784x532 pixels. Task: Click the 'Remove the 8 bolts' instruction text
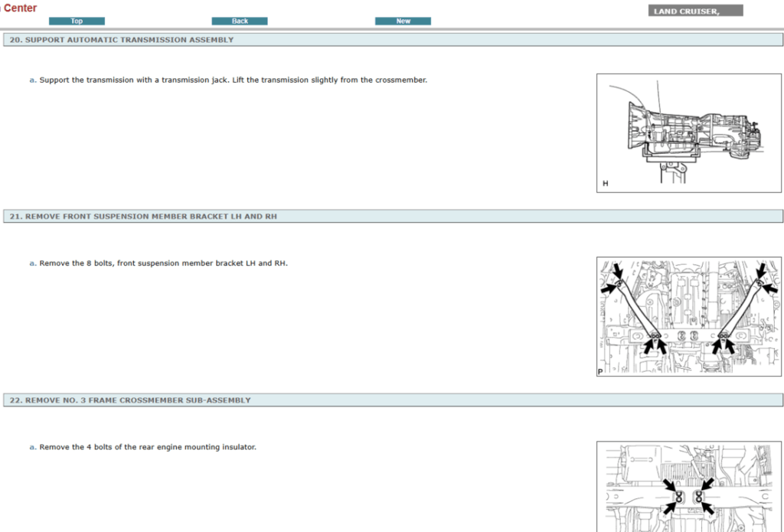(163, 263)
